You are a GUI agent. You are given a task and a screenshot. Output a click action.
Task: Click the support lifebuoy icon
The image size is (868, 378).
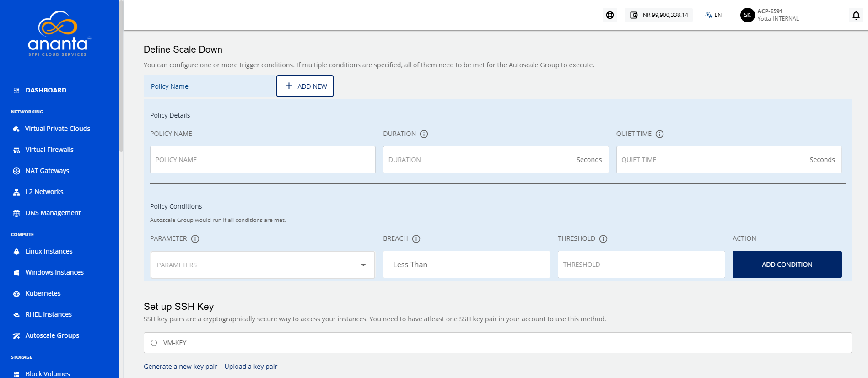(x=610, y=15)
